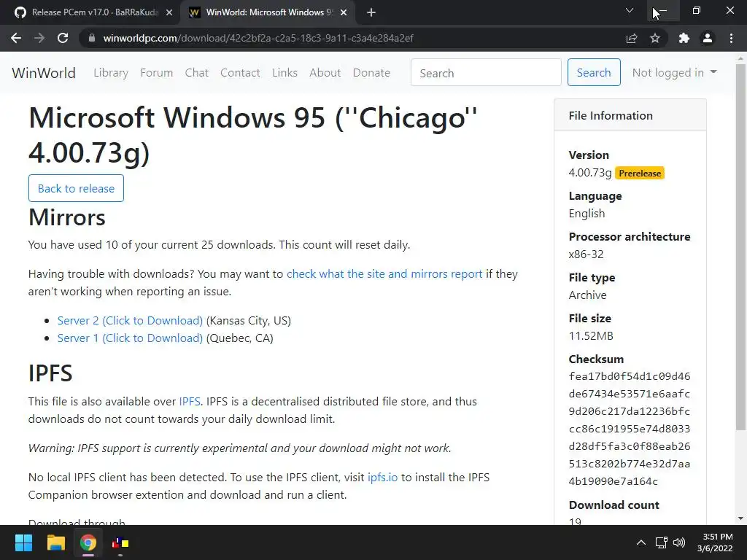Open File Explorer from the taskbar
747x560 pixels.
[x=55, y=542]
